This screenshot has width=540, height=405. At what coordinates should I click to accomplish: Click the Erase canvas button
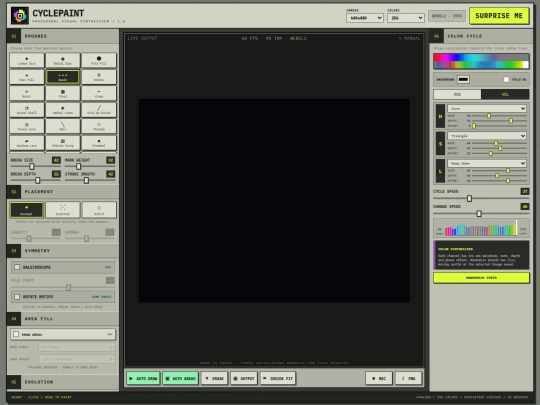[x=215, y=378]
